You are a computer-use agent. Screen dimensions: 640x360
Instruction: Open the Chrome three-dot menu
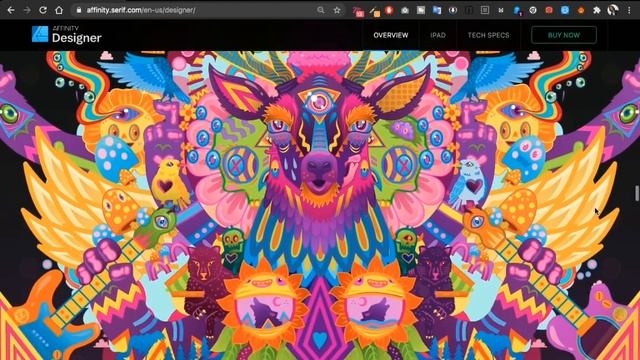click(629, 10)
